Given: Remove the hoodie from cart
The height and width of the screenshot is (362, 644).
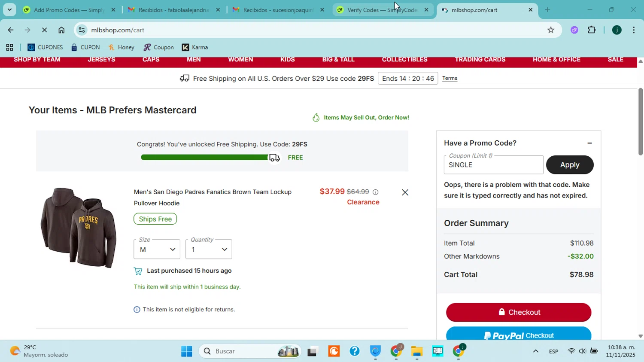Looking at the screenshot, I should click(x=405, y=192).
